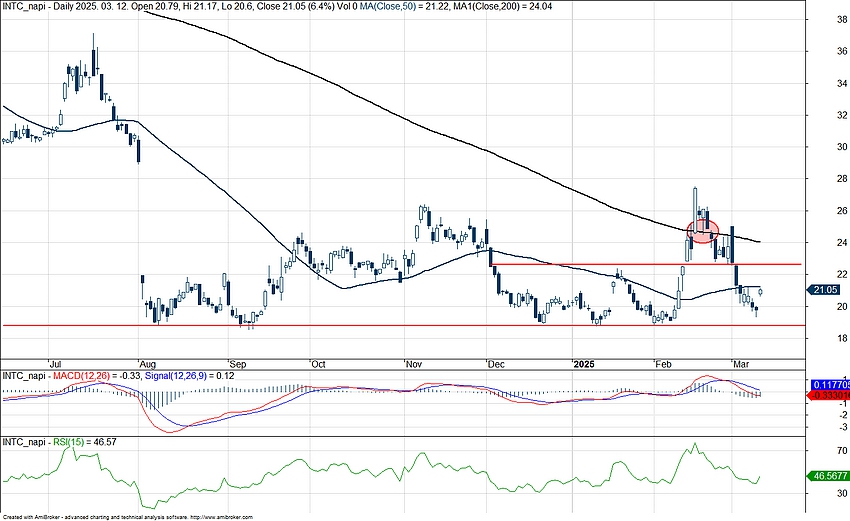
Task: Select the MA(Close,50) = 21.22 legend text
Action: [404, 7]
